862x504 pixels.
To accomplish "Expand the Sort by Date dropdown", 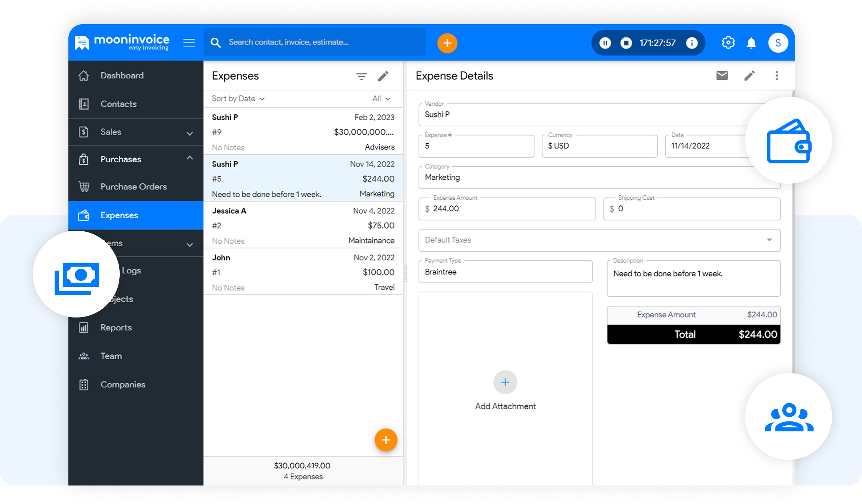I will tap(238, 99).
